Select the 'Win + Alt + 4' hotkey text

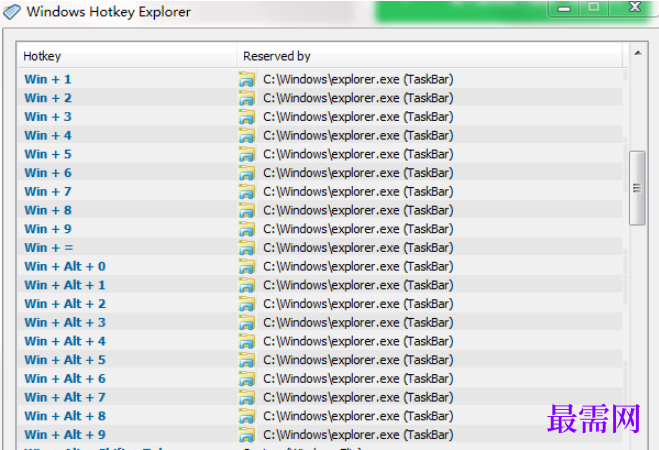(65, 341)
